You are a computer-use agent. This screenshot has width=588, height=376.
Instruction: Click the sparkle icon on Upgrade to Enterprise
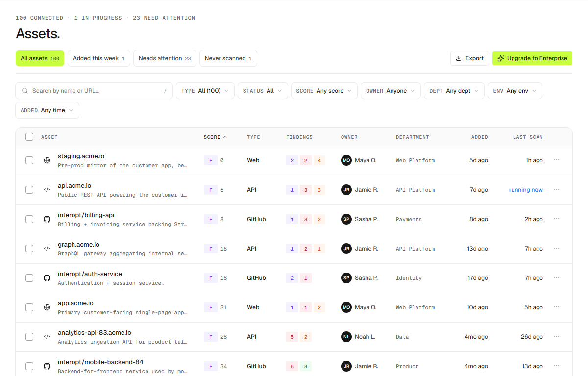(501, 58)
